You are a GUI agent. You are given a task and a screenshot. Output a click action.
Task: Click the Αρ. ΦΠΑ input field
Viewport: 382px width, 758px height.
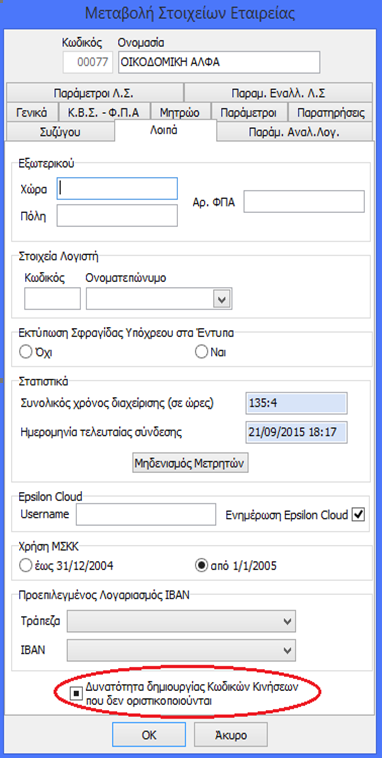(304, 201)
